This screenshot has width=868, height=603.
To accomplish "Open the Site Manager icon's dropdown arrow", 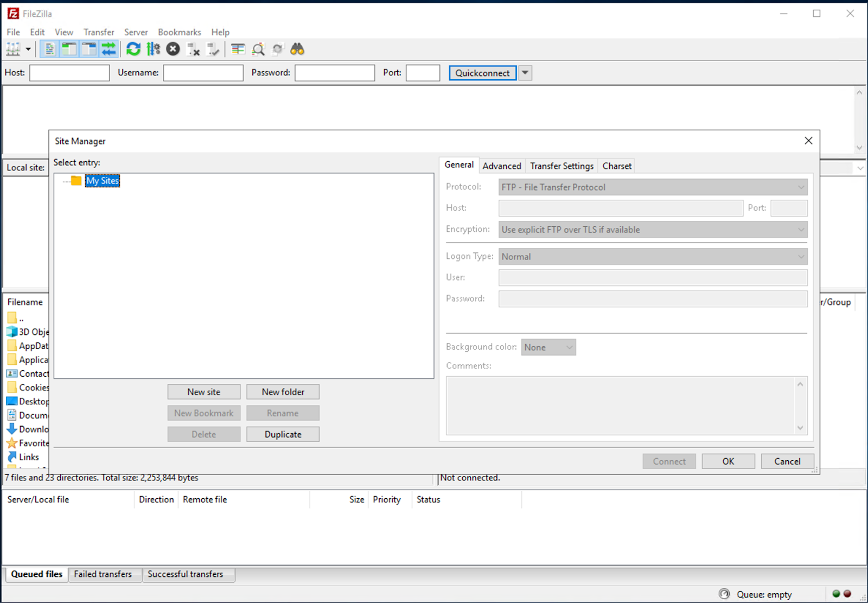I will (28, 49).
